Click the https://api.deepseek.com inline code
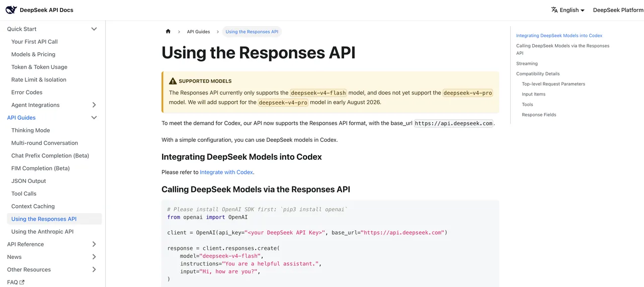 point(454,123)
